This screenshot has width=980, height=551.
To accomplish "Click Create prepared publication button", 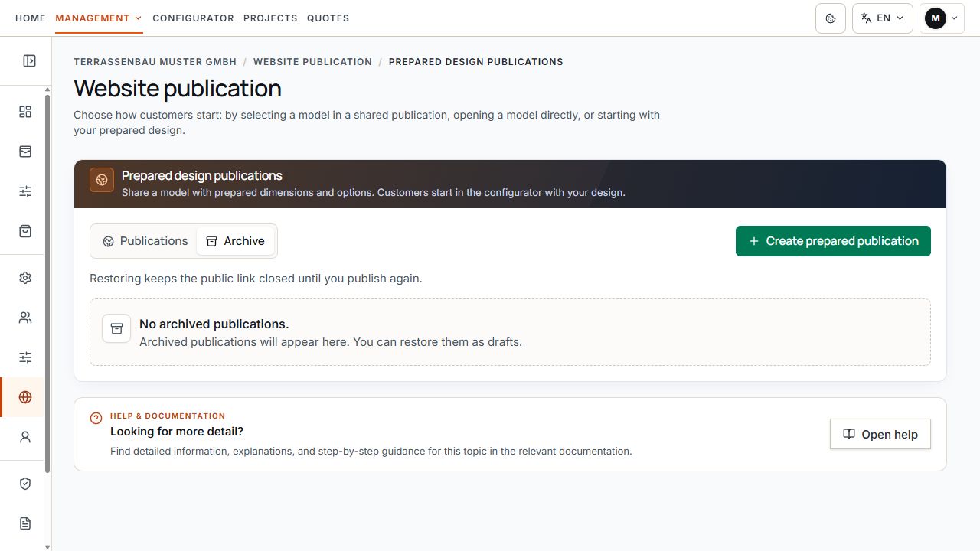I will pos(833,241).
